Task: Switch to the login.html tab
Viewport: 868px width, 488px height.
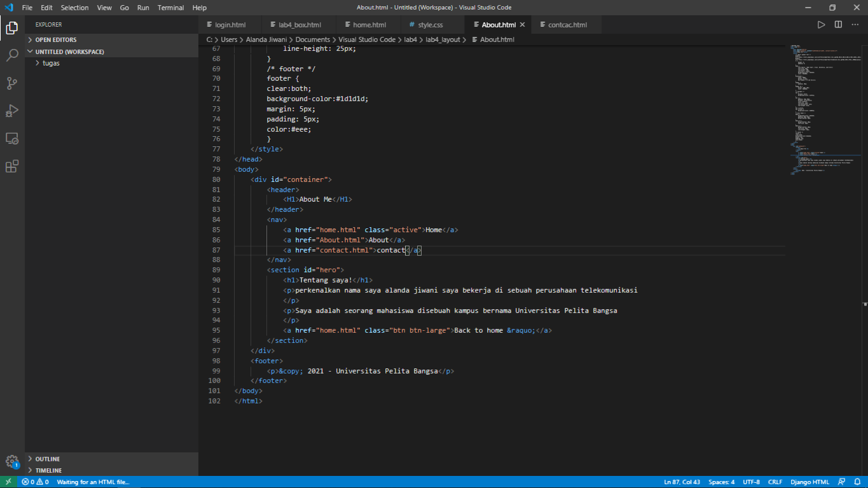Action: [230, 25]
